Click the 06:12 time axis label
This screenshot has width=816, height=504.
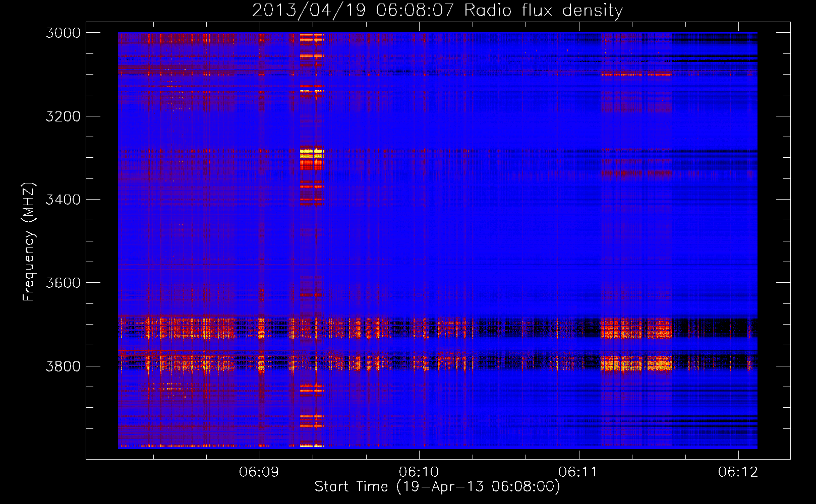click(738, 472)
